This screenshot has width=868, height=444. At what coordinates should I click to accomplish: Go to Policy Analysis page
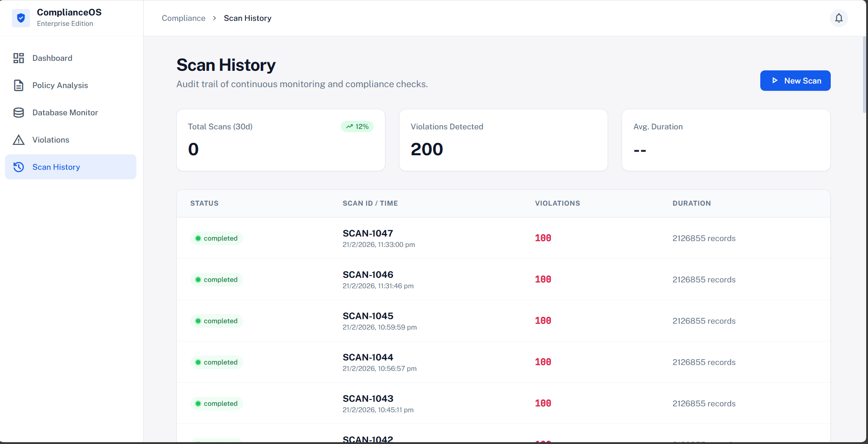point(60,85)
